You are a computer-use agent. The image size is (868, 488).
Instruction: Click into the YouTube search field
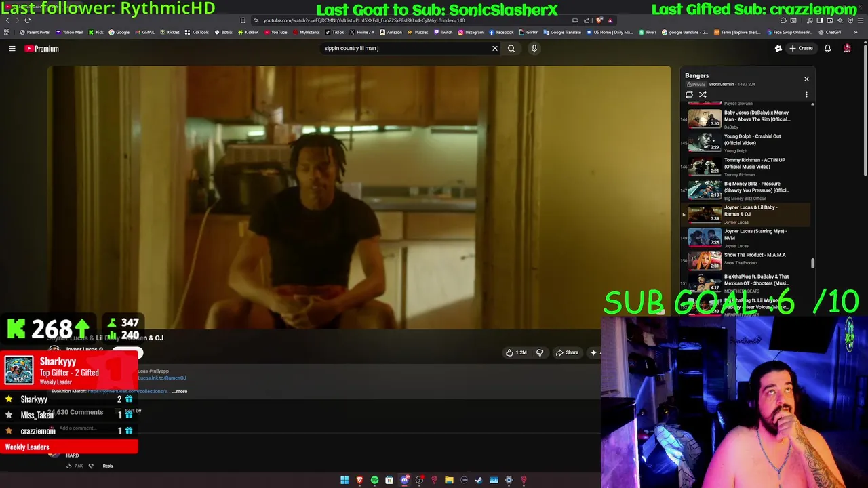click(x=406, y=48)
